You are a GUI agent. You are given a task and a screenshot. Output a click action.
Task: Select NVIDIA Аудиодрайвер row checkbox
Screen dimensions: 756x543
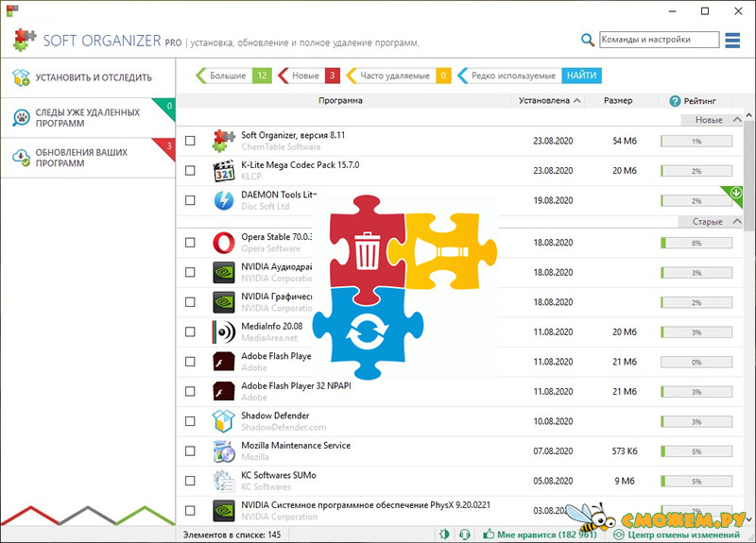tap(191, 272)
